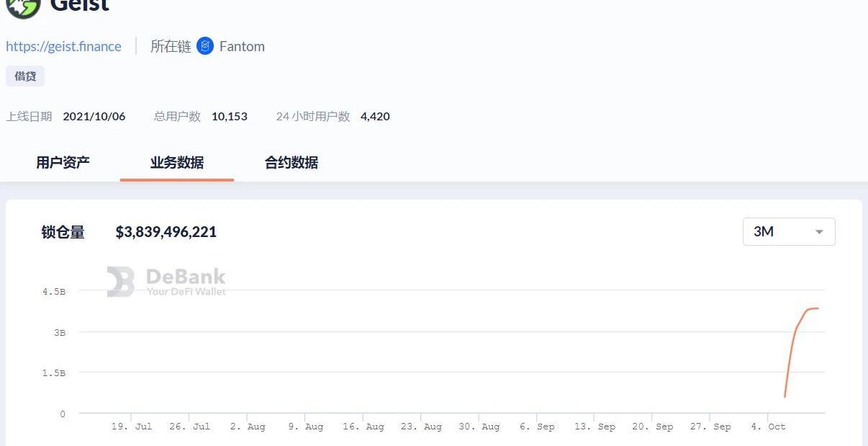Click the 19. Jul axis label
Screen dimensions: 868x446
132,427
